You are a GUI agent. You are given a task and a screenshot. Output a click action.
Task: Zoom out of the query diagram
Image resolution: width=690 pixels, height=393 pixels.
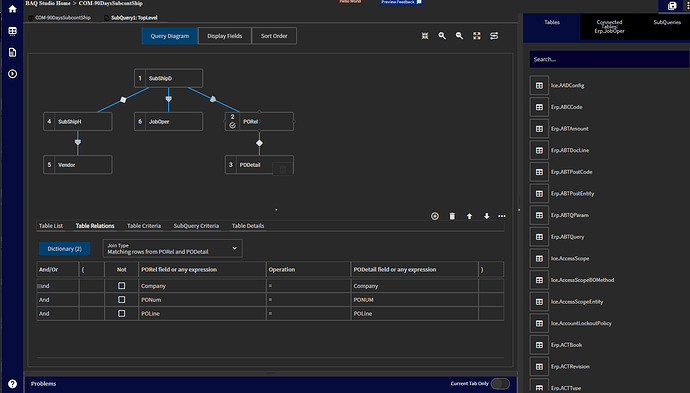tap(459, 36)
